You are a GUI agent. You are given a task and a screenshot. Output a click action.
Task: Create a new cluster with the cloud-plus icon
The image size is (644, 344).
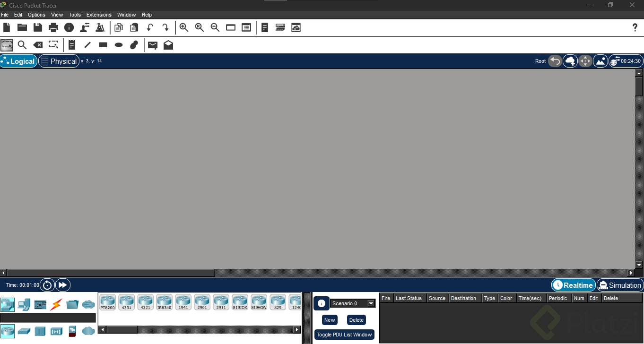coord(570,61)
